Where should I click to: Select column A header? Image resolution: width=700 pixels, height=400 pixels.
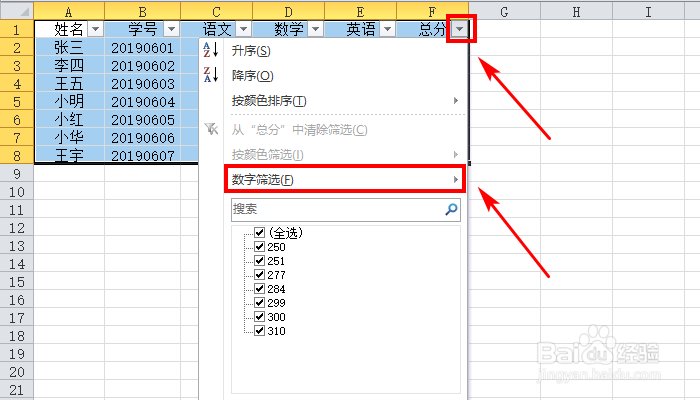[x=69, y=11]
